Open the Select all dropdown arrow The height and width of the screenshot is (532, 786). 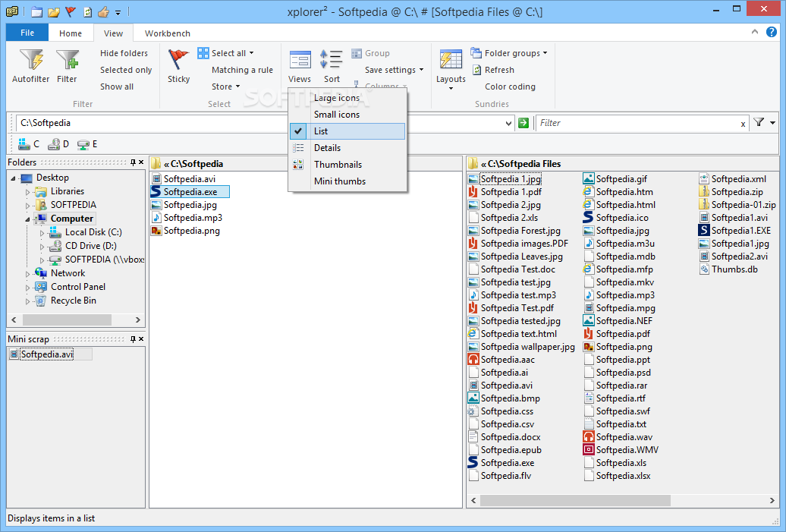pos(252,52)
